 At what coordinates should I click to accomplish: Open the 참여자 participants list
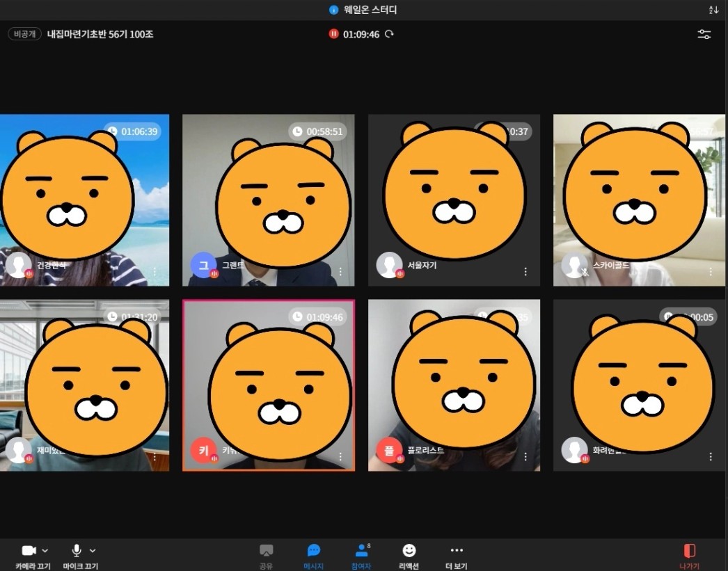[x=361, y=556]
